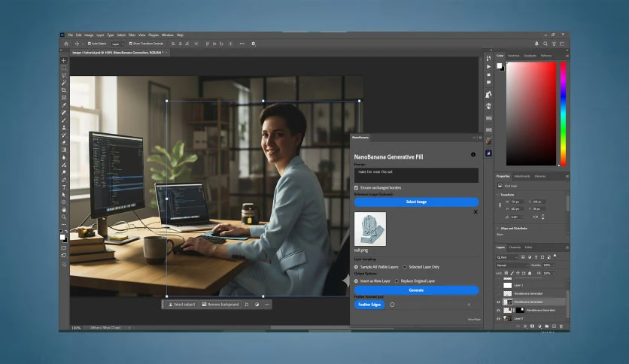This screenshot has height=364, width=629.
Task: Select the Clone Stamp tool
Action: [64, 128]
